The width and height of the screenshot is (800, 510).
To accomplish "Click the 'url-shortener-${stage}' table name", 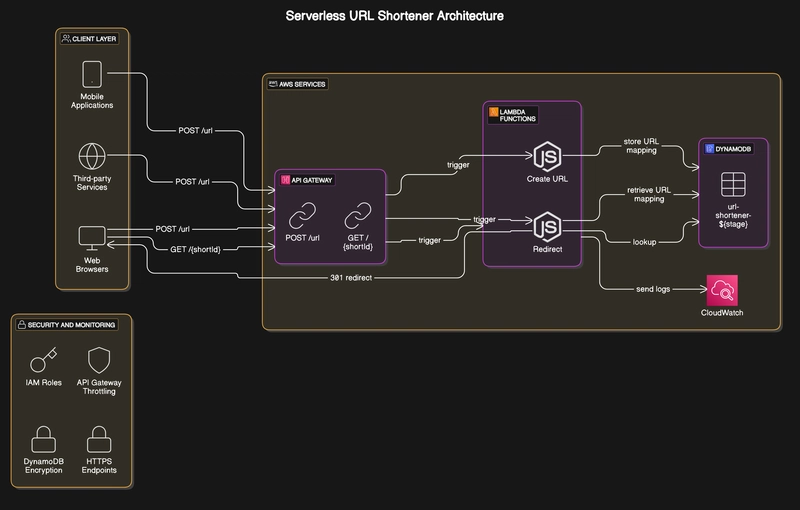I will click(x=733, y=215).
